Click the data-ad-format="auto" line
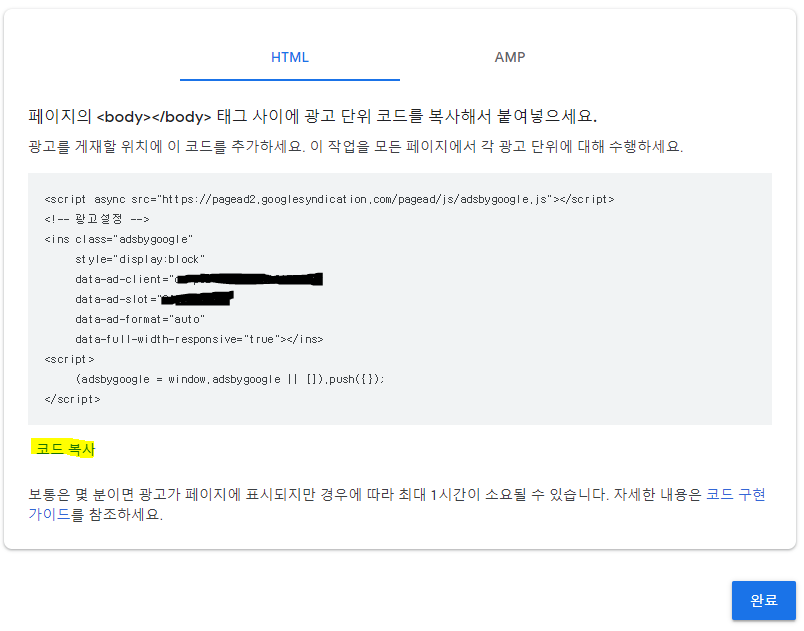Image resolution: width=804 pixels, height=631 pixels. tap(140, 319)
